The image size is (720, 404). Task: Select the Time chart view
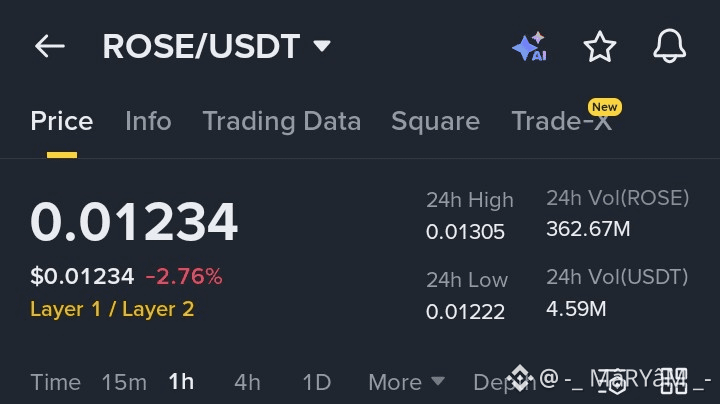click(x=55, y=382)
